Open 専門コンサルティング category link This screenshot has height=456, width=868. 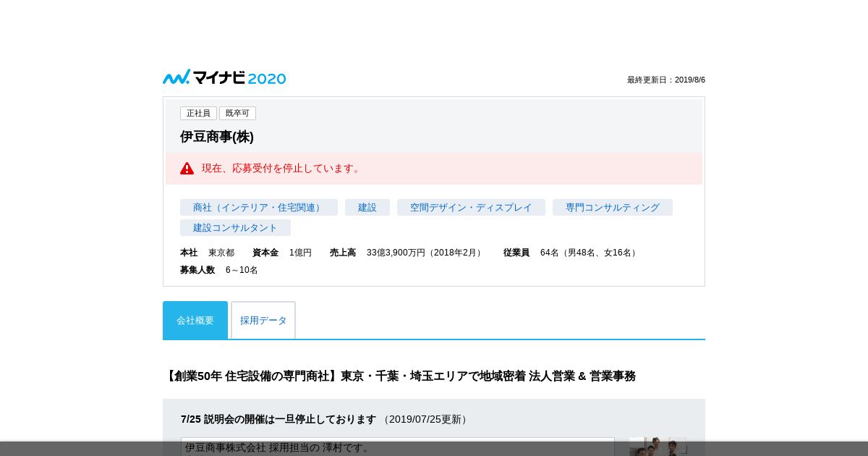point(613,208)
